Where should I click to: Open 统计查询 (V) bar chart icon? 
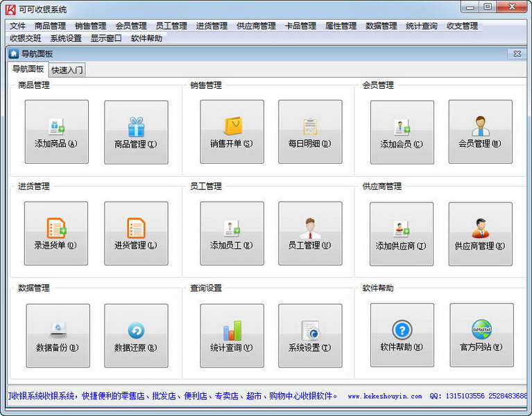point(232,336)
